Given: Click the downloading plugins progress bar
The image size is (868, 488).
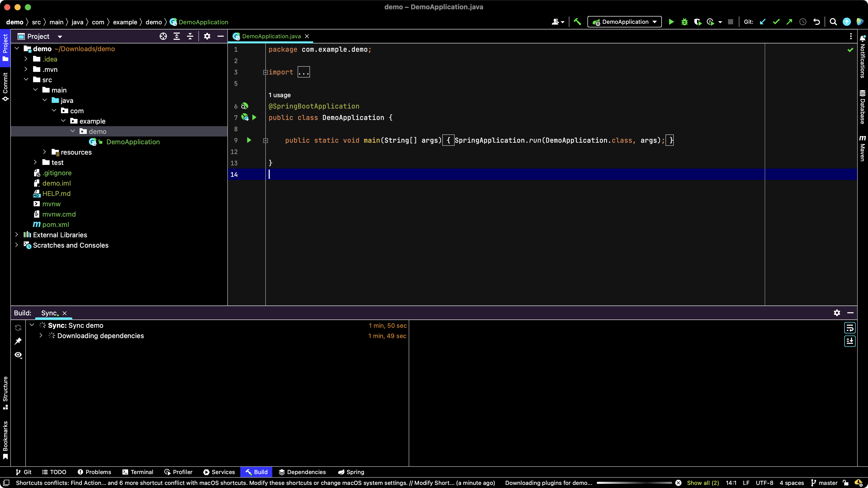Looking at the screenshot, I should click(634, 483).
